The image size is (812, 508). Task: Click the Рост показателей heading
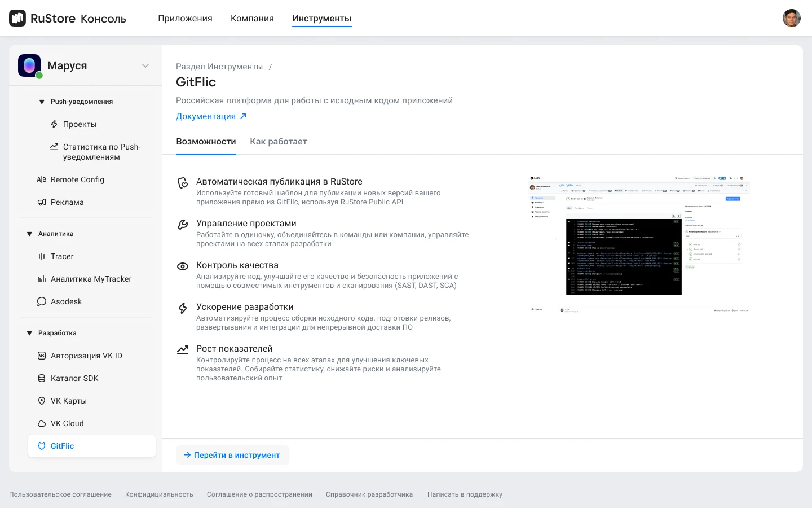(x=235, y=349)
